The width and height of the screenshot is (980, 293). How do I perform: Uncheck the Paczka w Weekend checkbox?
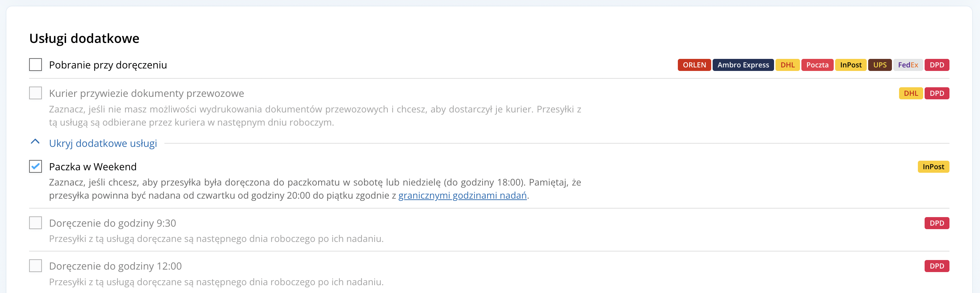pyautogui.click(x=36, y=166)
